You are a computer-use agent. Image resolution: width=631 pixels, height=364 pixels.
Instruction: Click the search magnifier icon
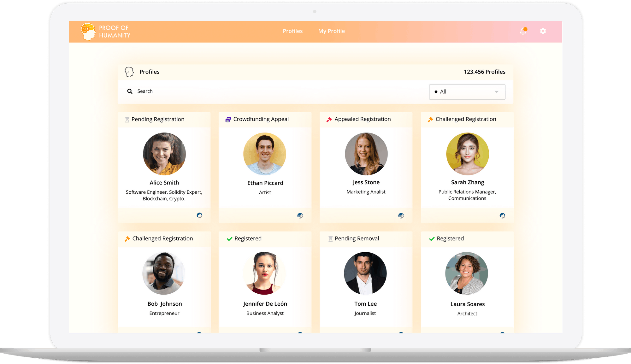130,91
